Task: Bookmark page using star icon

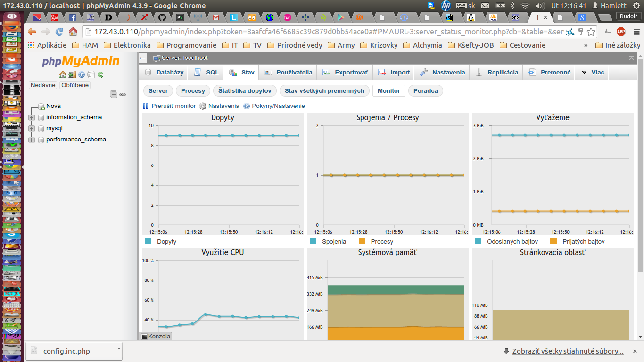Action: 591,32
